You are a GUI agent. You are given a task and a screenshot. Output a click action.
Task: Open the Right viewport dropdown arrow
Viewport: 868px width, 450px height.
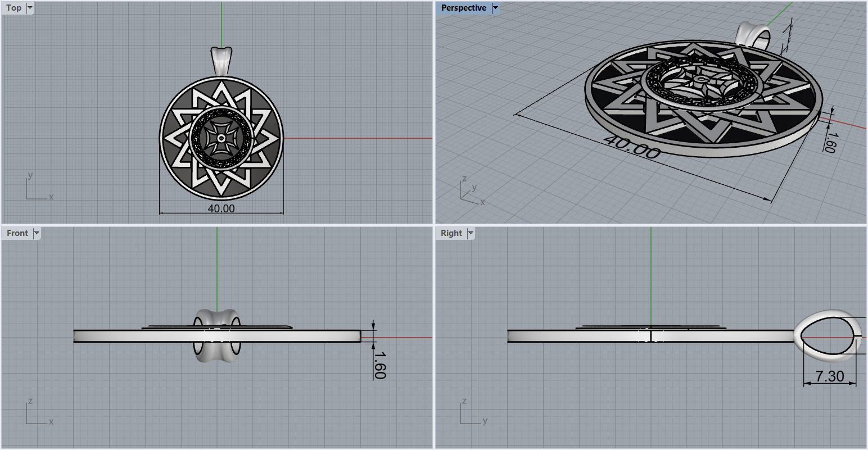(471, 233)
